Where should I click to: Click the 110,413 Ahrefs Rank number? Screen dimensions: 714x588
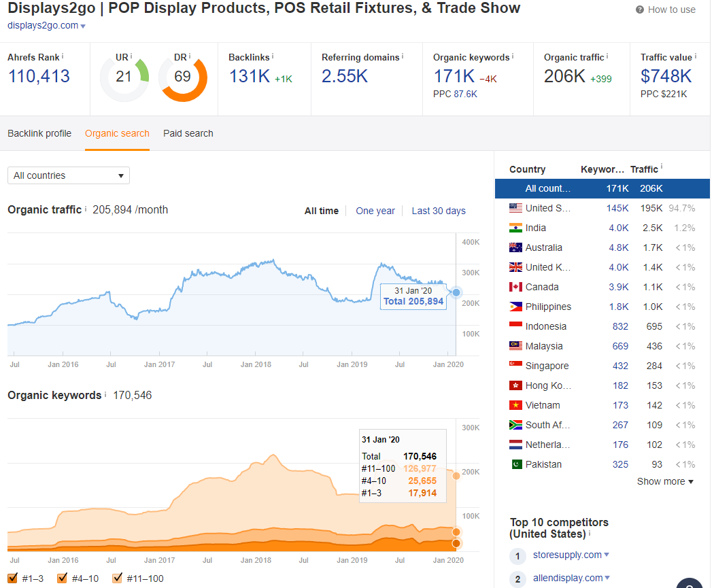[x=39, y=76]
